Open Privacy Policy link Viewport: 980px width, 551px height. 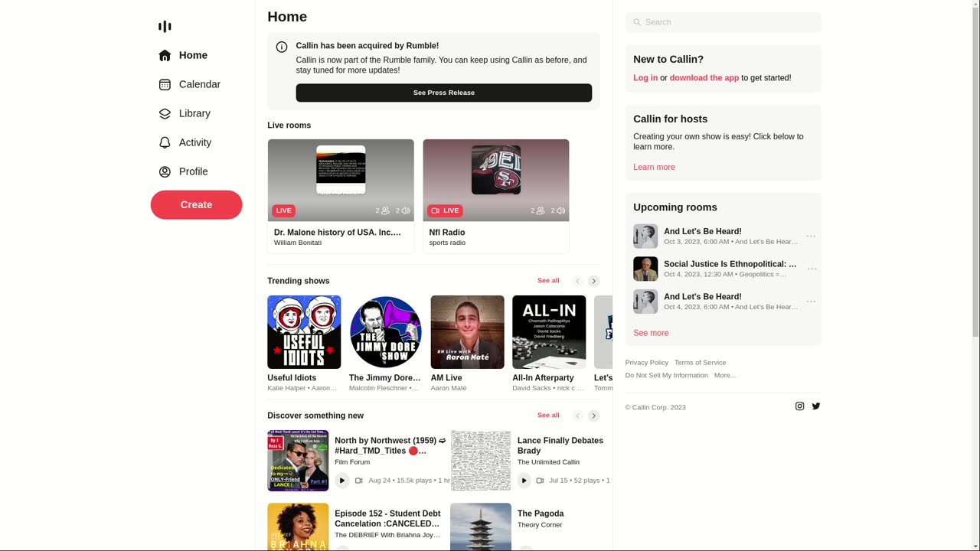click(646, 363)
